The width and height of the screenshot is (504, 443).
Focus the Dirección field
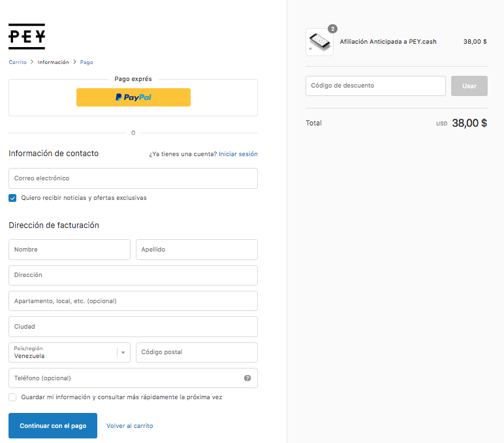(x=133, y=275)
